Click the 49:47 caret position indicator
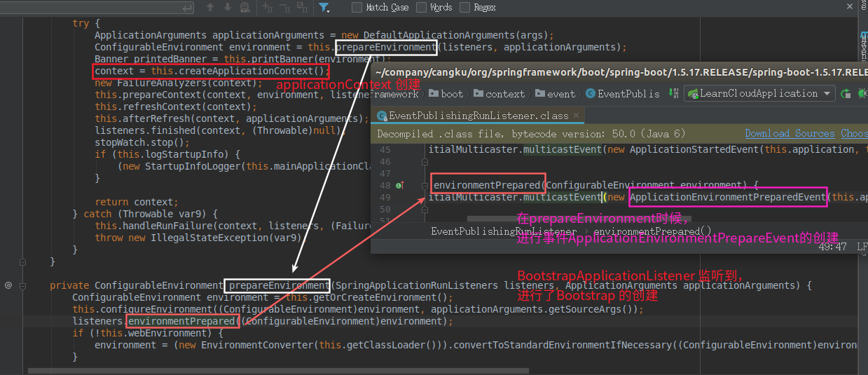Viewport: 868px width, 375px height. click(x=832, y=247)
